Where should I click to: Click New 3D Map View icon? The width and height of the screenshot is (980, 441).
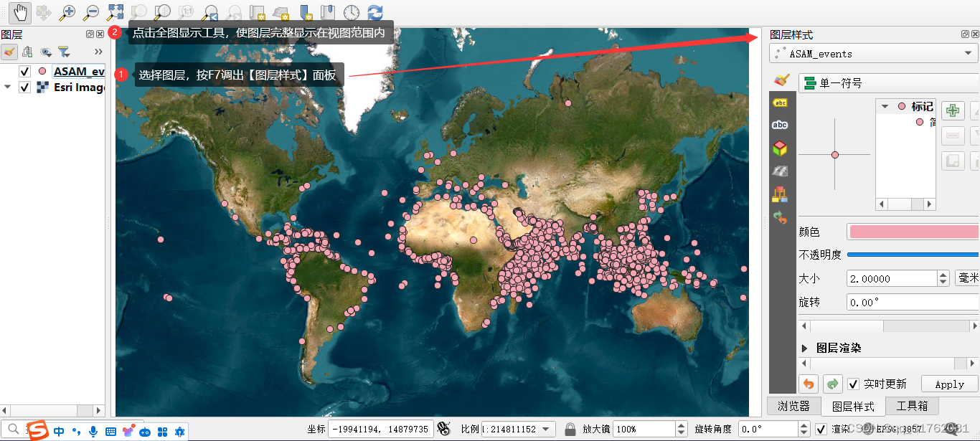(x=281, y=12)
